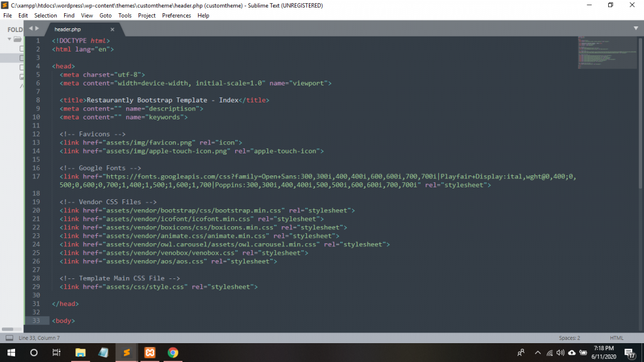The width and height of the screenshot is (644, 362).
Task: Open File Explorer from the taskbar
Action: click(80, 353)
